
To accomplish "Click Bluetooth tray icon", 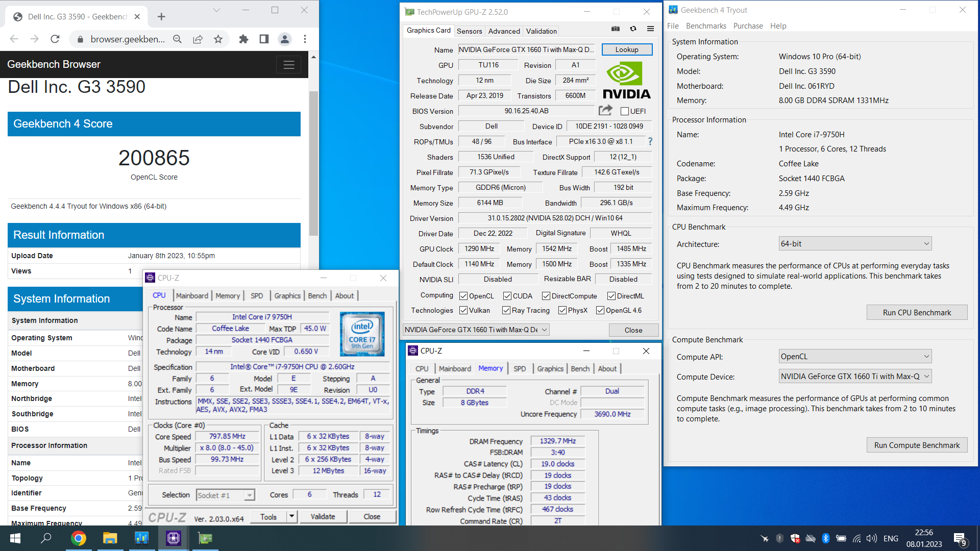I will tap(825, 538).
